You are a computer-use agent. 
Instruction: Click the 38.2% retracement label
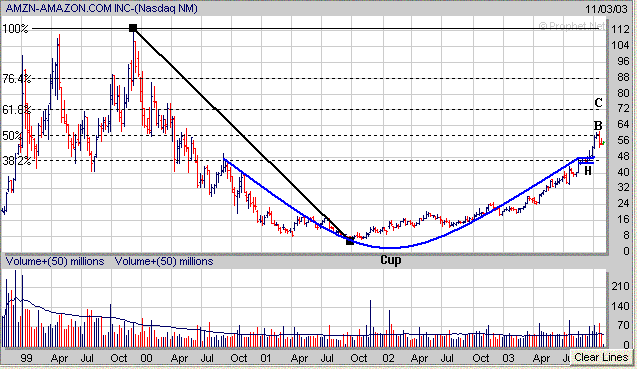point(17,161)
